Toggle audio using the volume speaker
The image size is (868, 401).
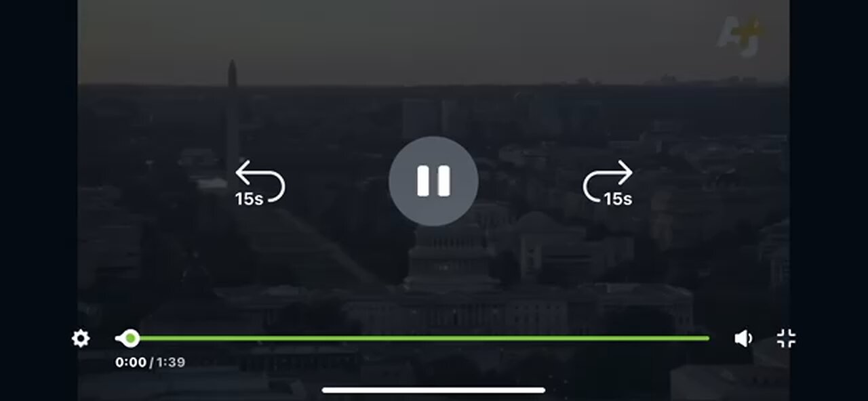point(743,338)
